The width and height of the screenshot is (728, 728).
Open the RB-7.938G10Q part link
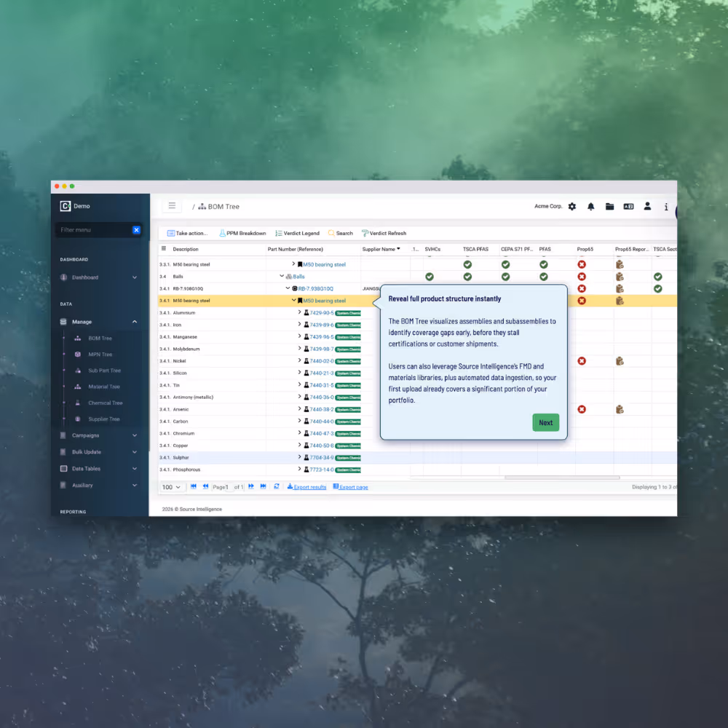[x=316, y=289]
